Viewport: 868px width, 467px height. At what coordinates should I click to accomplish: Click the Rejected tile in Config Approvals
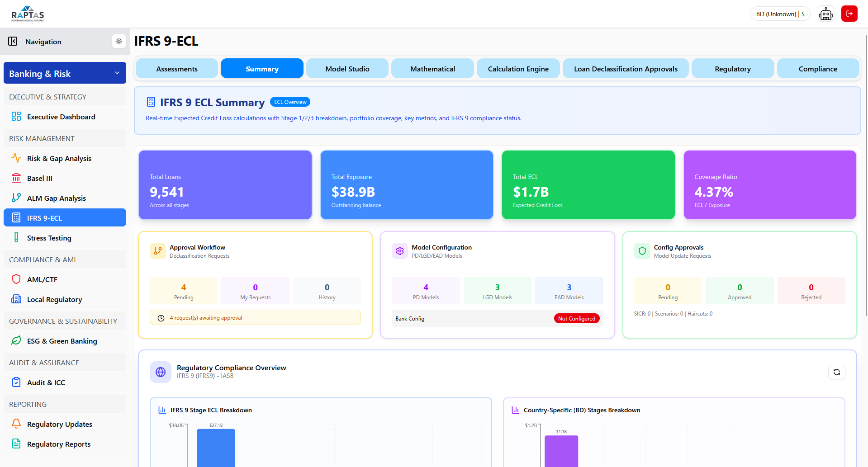[811, 291]
